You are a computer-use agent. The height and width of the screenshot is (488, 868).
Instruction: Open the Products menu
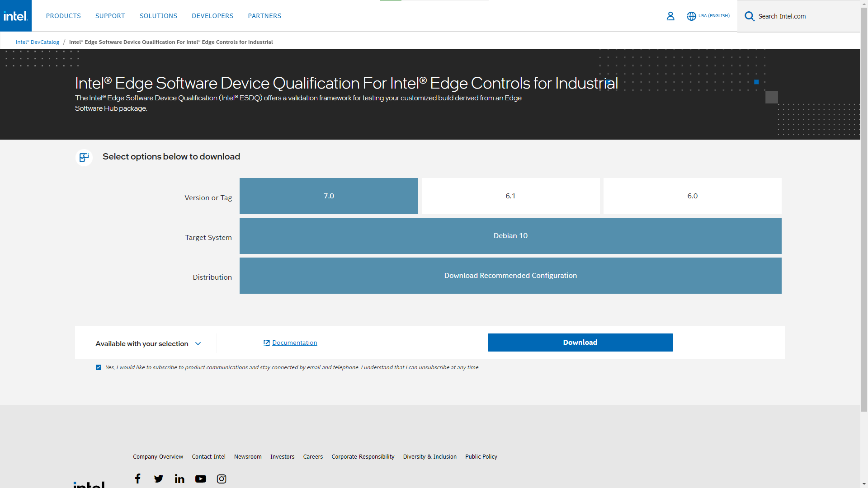pos(63,16)
